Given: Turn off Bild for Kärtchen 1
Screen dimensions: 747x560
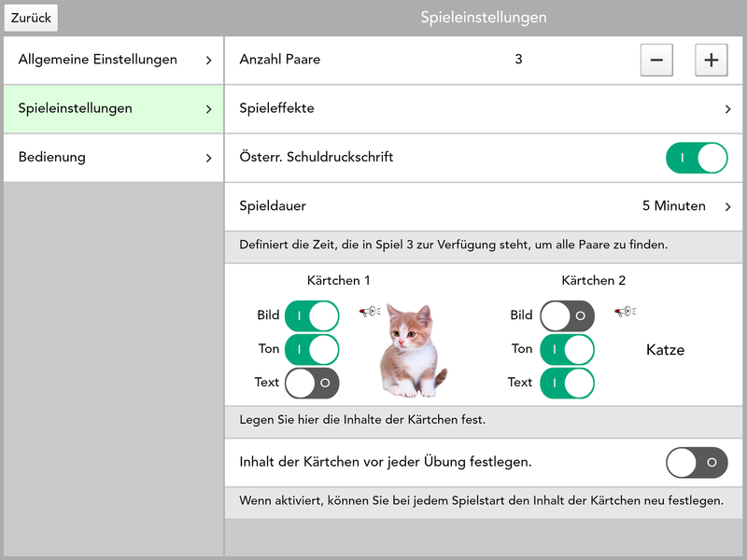Looking at the screenshot, I should (311, 315).
